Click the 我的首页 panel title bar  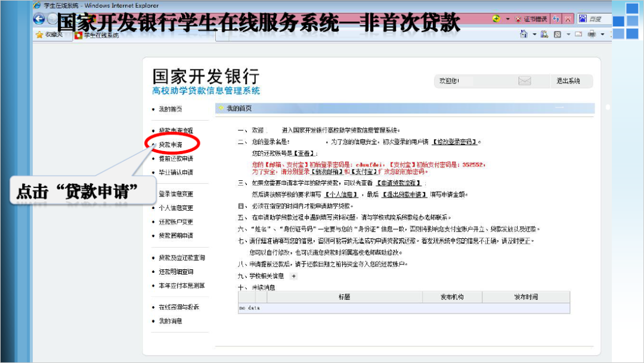[x=404, y=108]
